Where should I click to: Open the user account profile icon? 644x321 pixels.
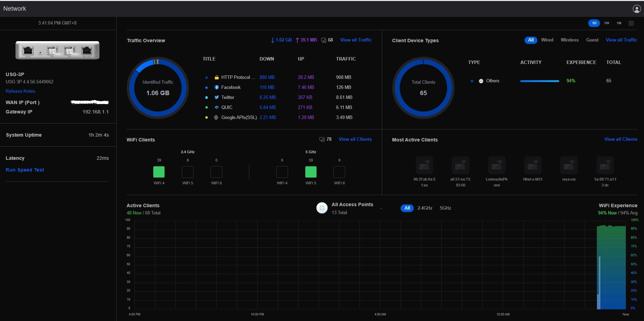click(637, 9)
